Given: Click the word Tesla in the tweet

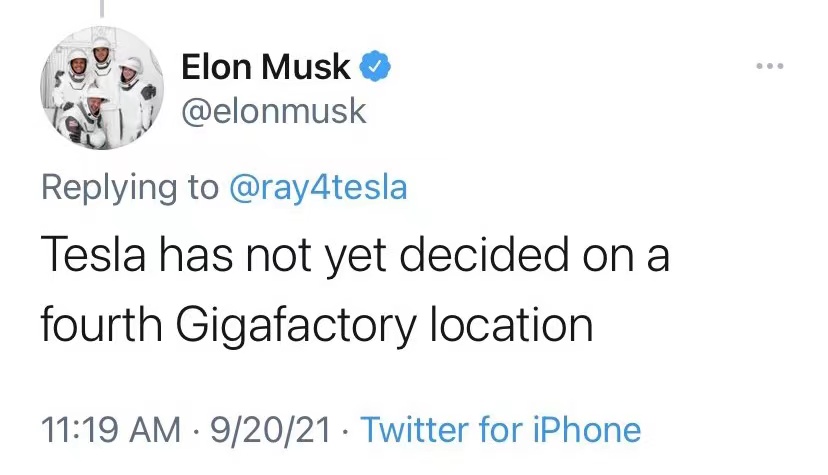Looking at the screenshot, I should [x=93, y=254].
